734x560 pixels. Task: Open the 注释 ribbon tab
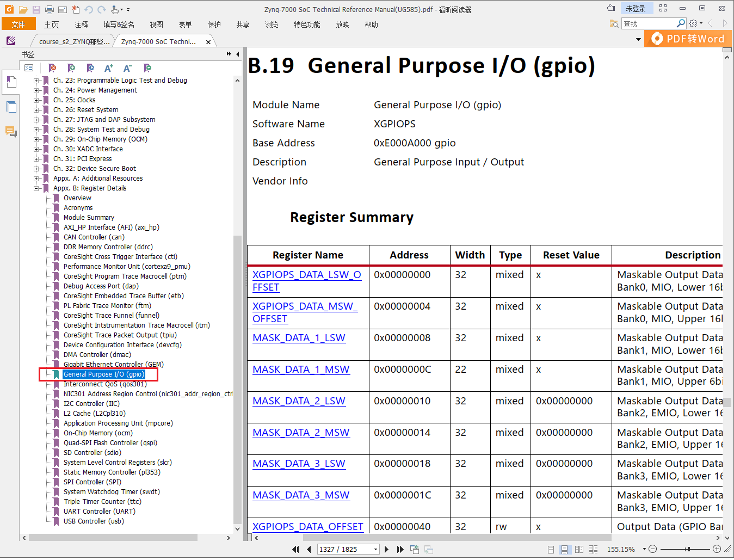pos(82,24)
